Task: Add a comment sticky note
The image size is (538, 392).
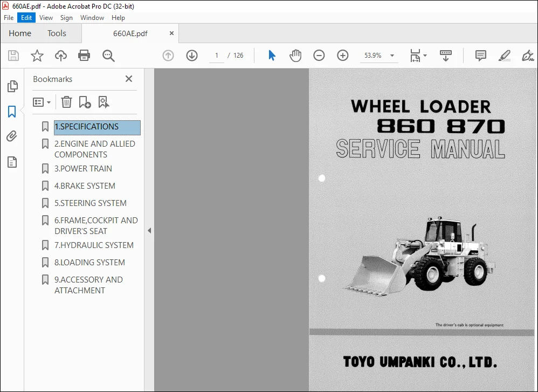Action: [480, 56]
